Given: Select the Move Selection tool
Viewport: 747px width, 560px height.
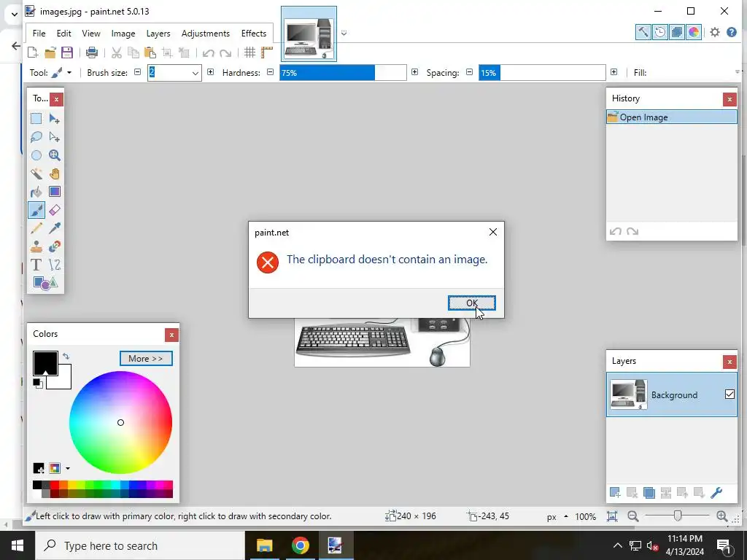Looking at the screenshot, I should (54, 137).
